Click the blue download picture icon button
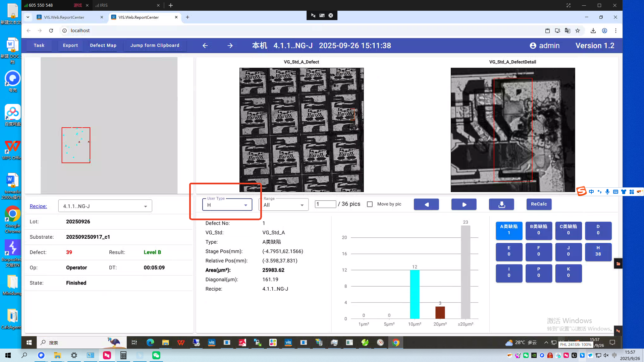The image size is (644, 362). click(501, 204)
